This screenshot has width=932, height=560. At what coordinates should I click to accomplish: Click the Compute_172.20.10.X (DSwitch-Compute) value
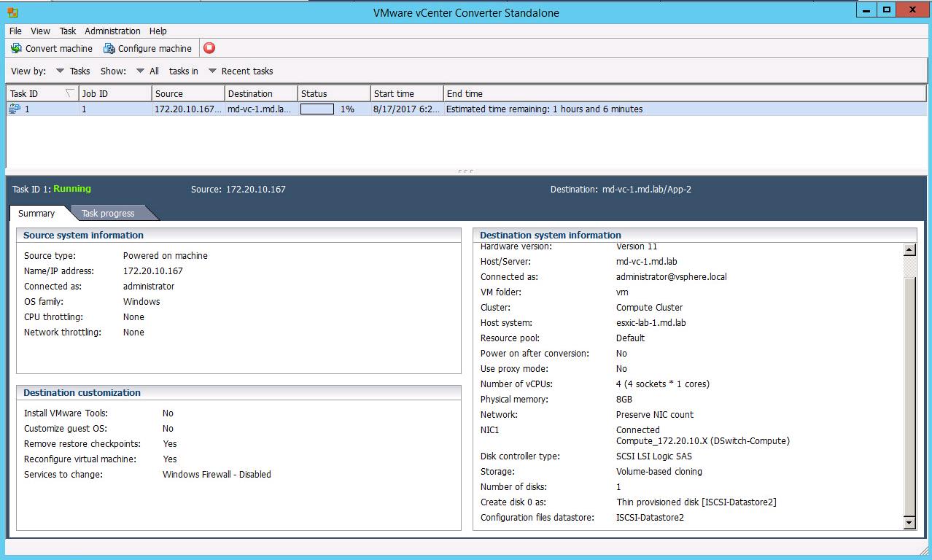703,440
